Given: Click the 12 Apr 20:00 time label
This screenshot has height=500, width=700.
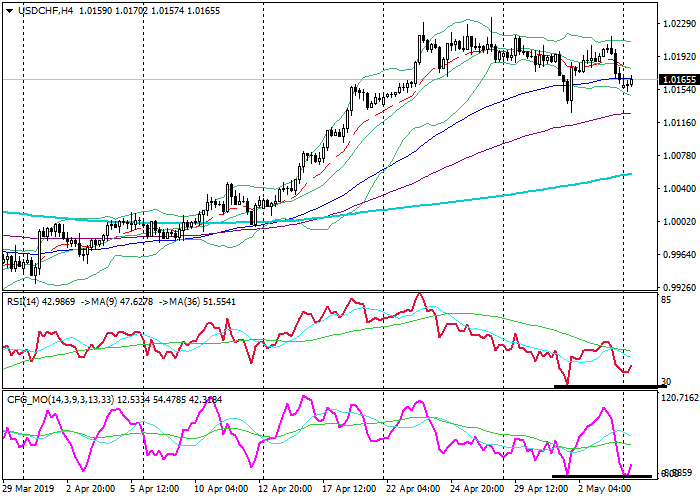Looking at the screenshot, I should click(x=288, y=490).
